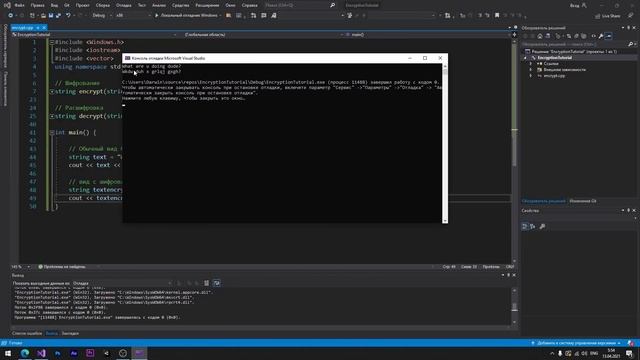Image resolution: width=640 pixels, height=360 pixels.
Task: Open the main() member dropdown
Action: coord(428,35)
